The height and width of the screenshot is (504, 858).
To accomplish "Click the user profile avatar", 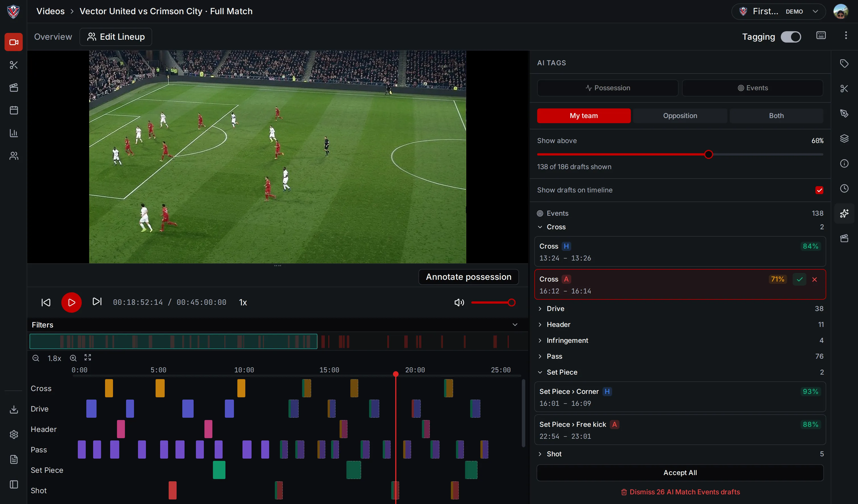I will click(841, 12).
